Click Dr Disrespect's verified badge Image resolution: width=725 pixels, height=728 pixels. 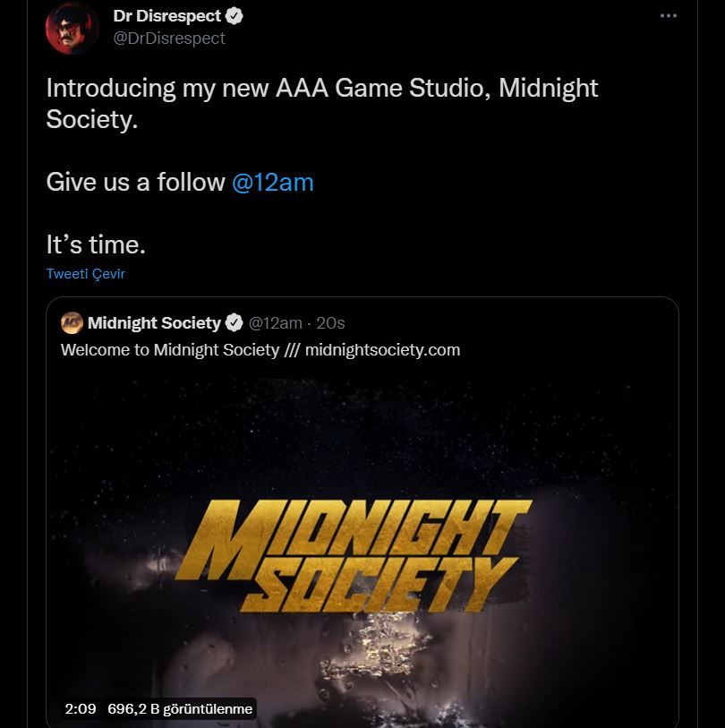[235, 16]
